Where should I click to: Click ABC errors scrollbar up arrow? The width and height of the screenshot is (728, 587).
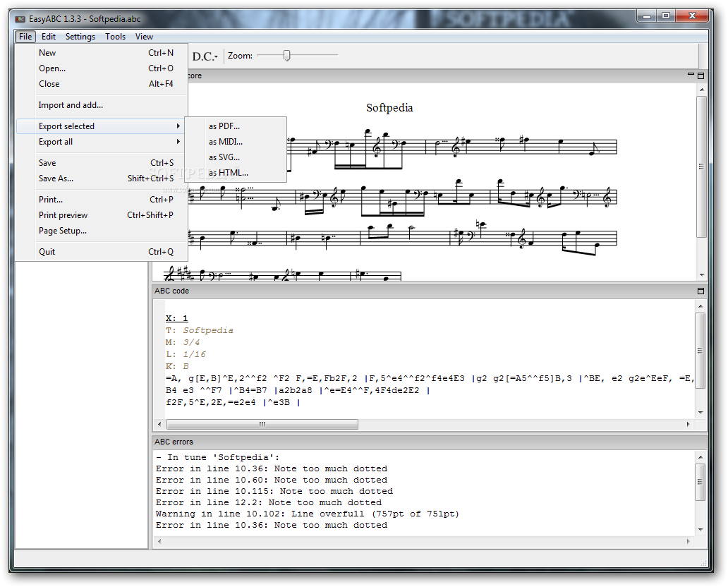coord(700,457)
